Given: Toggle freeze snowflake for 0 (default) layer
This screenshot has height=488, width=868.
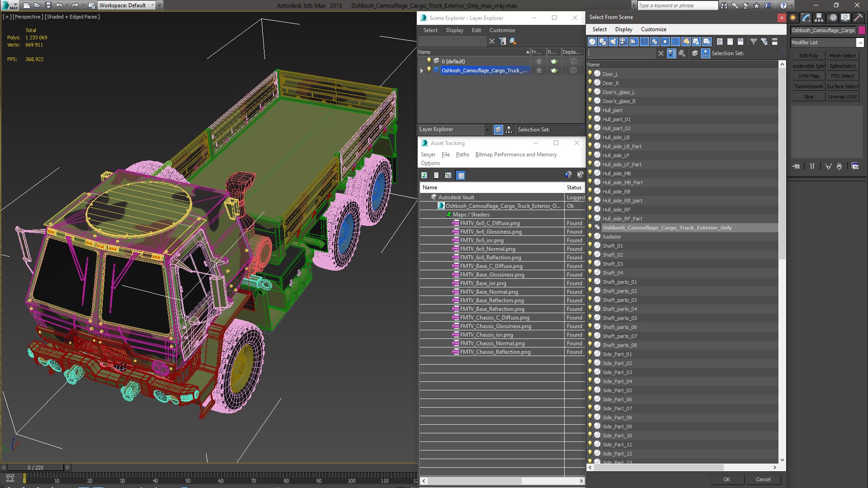Looking at the screenshot, I should click(539, 61).
